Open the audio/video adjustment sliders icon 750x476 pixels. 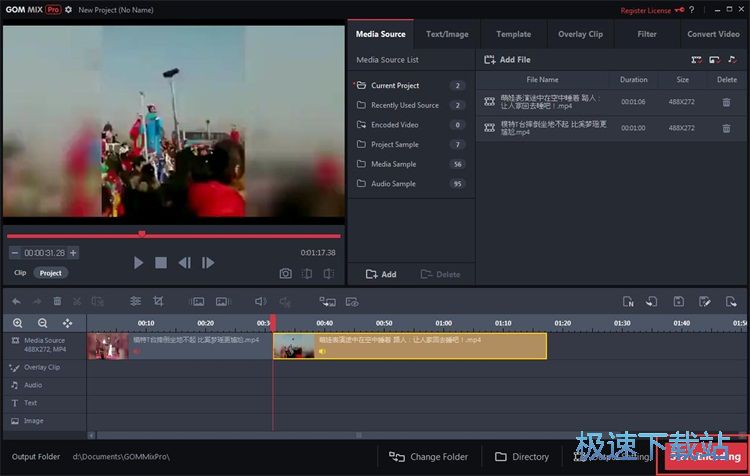click(135, 301)
